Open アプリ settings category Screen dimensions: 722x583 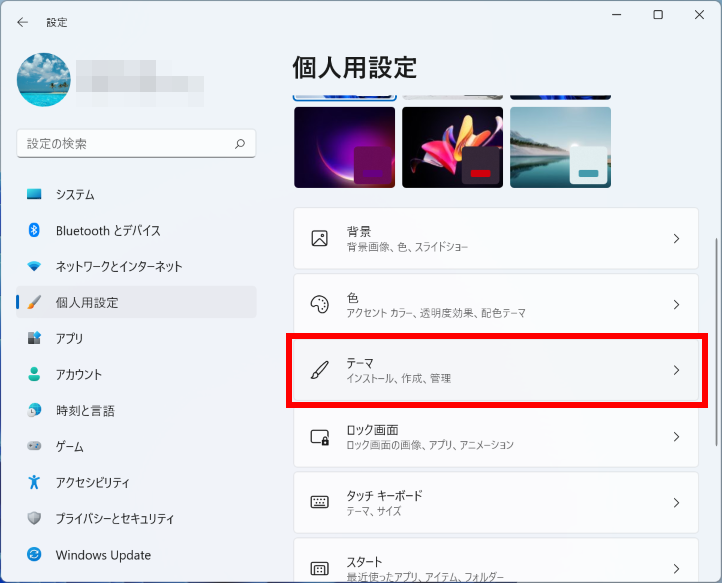pyautogui.click(x=136, y=338)
